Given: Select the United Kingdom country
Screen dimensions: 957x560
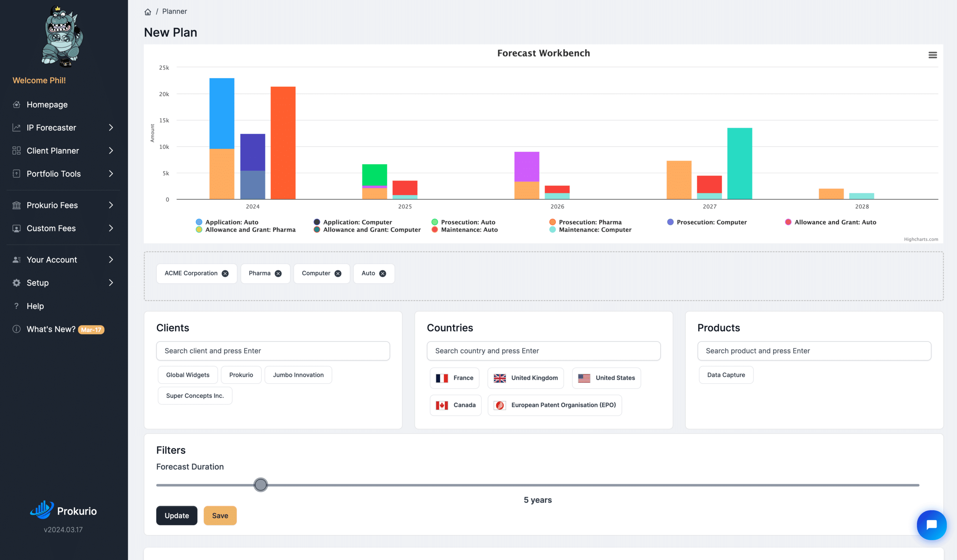Looking at the screenshot, I should (526, 378).
